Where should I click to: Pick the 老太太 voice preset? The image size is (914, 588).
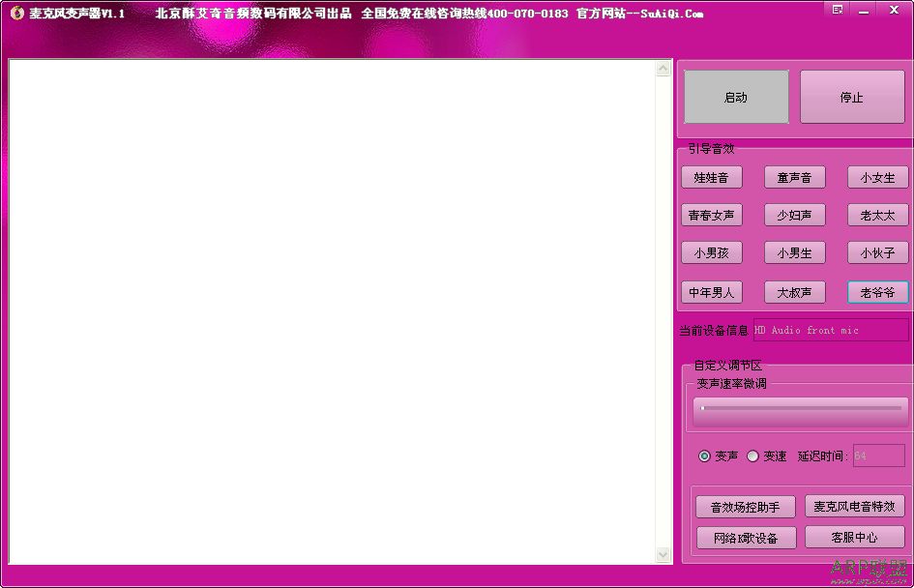[877, 216]
